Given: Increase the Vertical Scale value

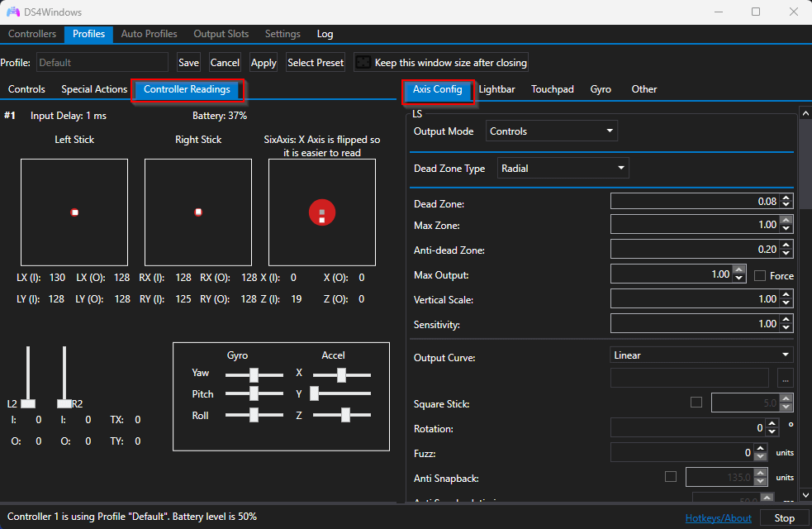Looking at the screenshot, I should point(786,295).
